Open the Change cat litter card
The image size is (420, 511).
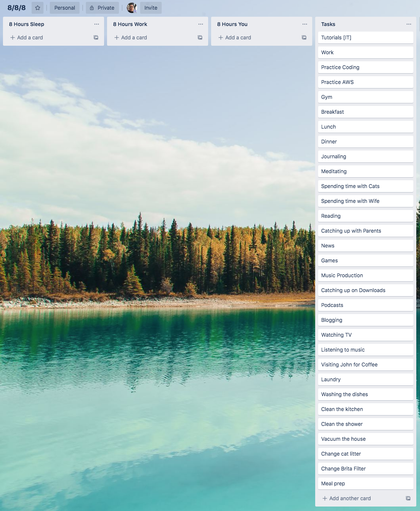(x=366, y=454)
